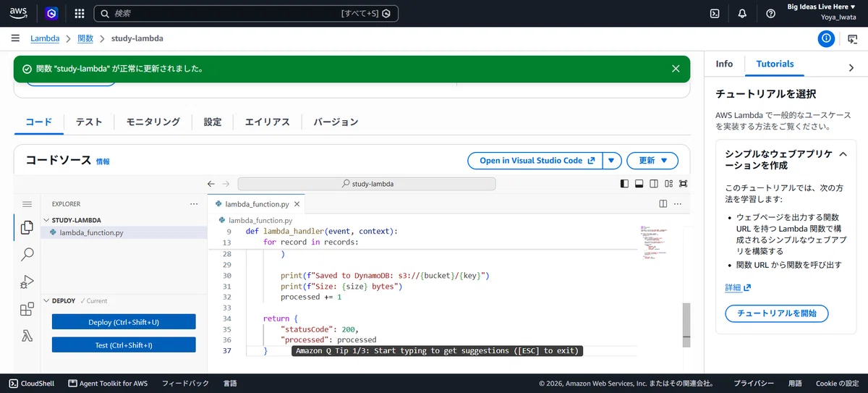Screen dimensions: 868x393
Task: Split the editor to the right
Action: pyautogui.click(x=663, y=204)
